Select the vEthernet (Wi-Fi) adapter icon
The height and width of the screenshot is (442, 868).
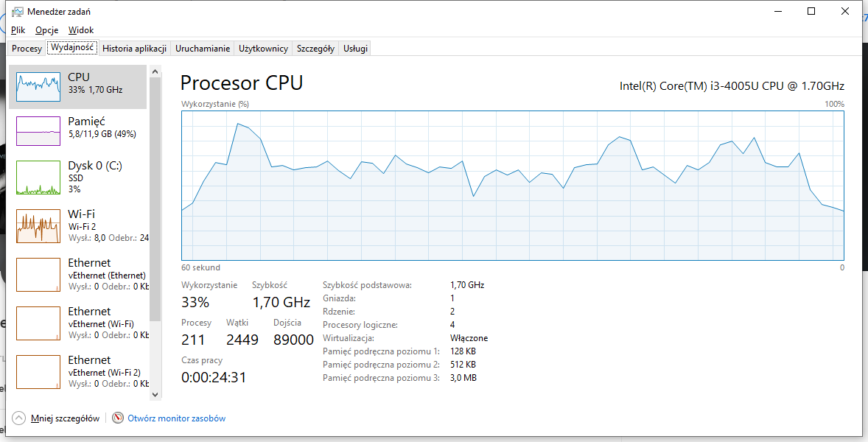pyautogui.click(x=38, y=323)
